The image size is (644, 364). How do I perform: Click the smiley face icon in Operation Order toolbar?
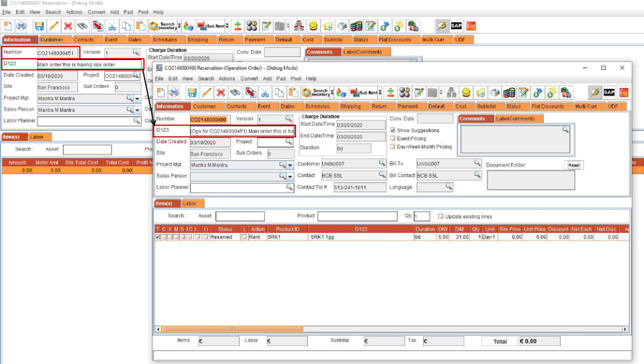[466, 92]
